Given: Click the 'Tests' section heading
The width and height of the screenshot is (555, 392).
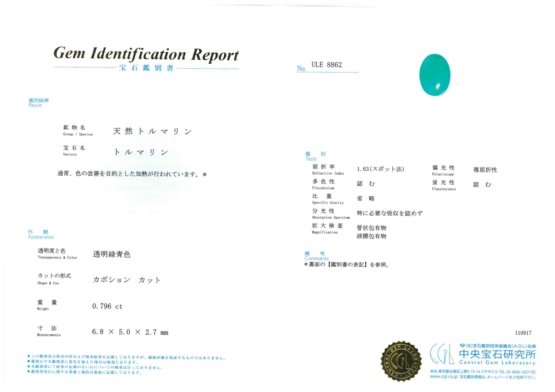Looking at the screenshot, I should [x=311, y=159].
